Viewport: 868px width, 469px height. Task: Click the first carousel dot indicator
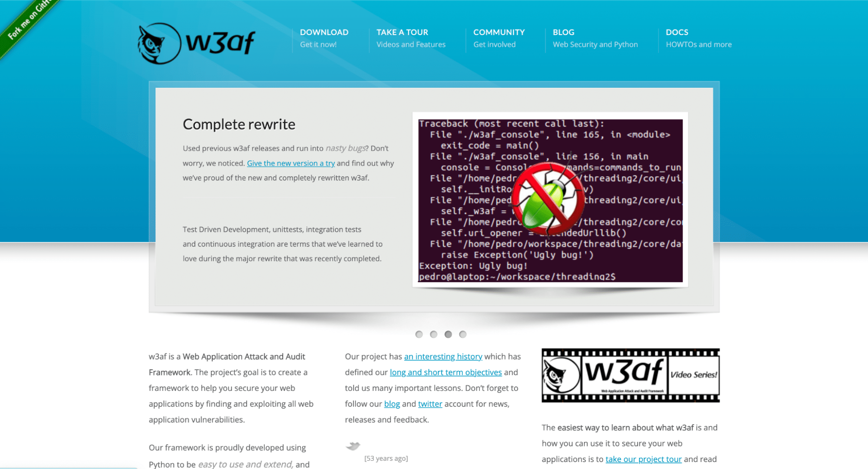pyautogui.click(x=419, y=334)
